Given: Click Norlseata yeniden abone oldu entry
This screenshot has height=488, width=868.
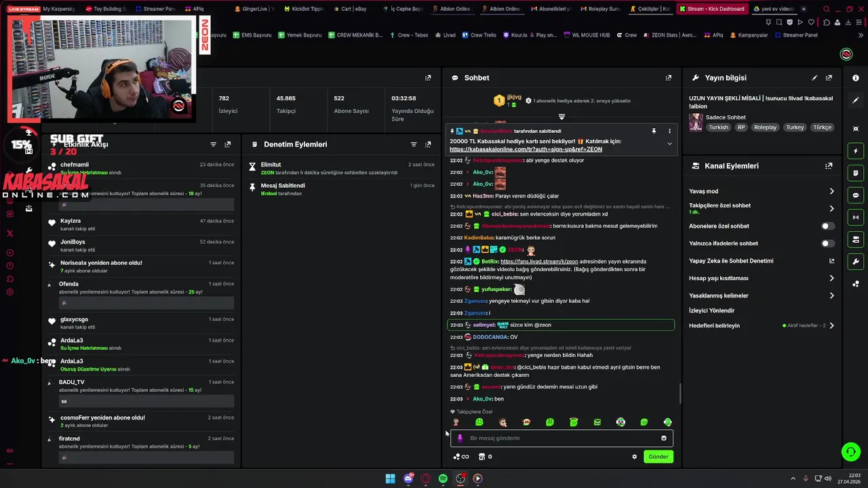Looking at the screenshot, I should click(x=140, y=266).
